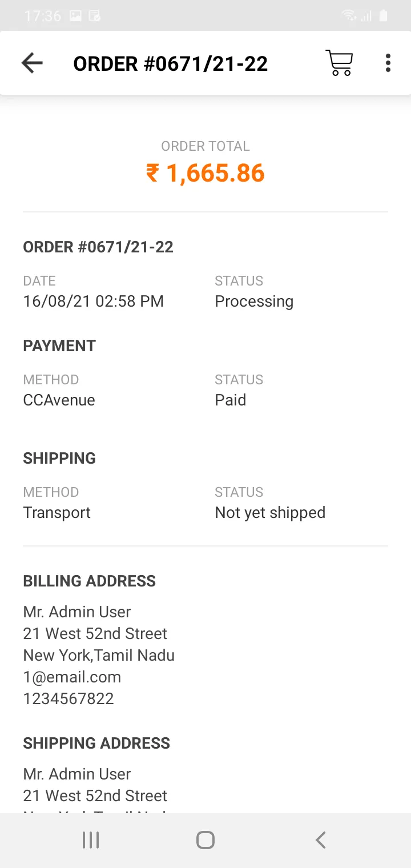
Task: Tap the Android recent apps button
Action: click(x=91, y=840)
